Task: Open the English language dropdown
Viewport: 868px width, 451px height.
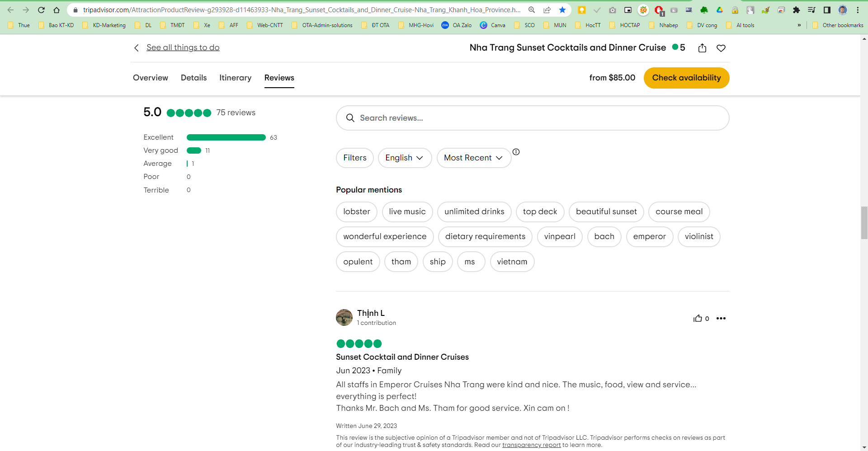Action: point(405,158)
